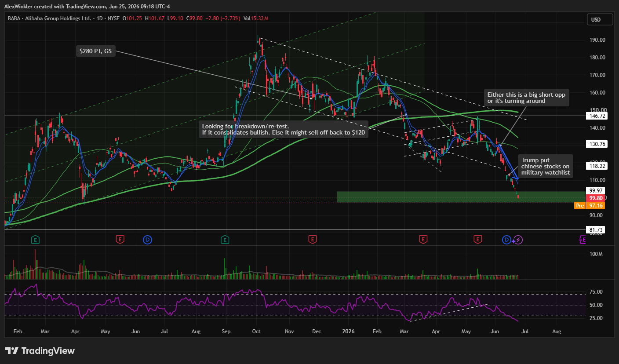The height and width of the screenshot is (364, 619).
Task: Click the 'Looking for breakdown/re-test' text note
Action: click(284, 129)
